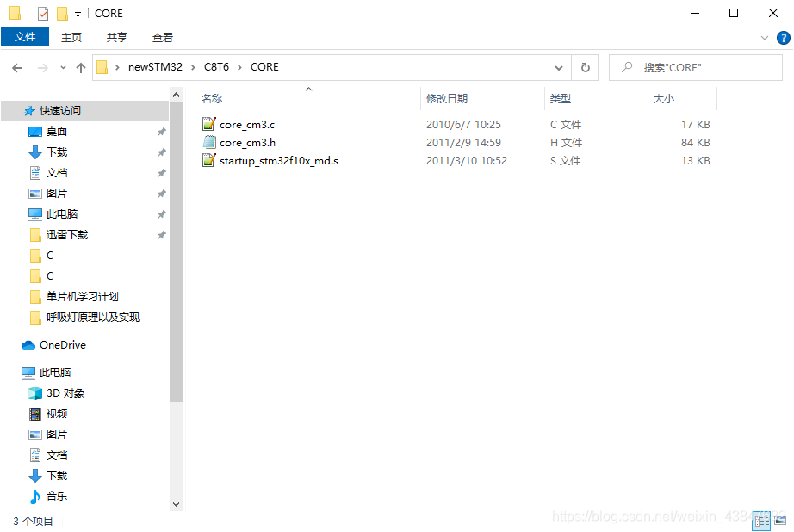
Task: Open the 单片机学习计划 folder
Action: pos(82,297)
